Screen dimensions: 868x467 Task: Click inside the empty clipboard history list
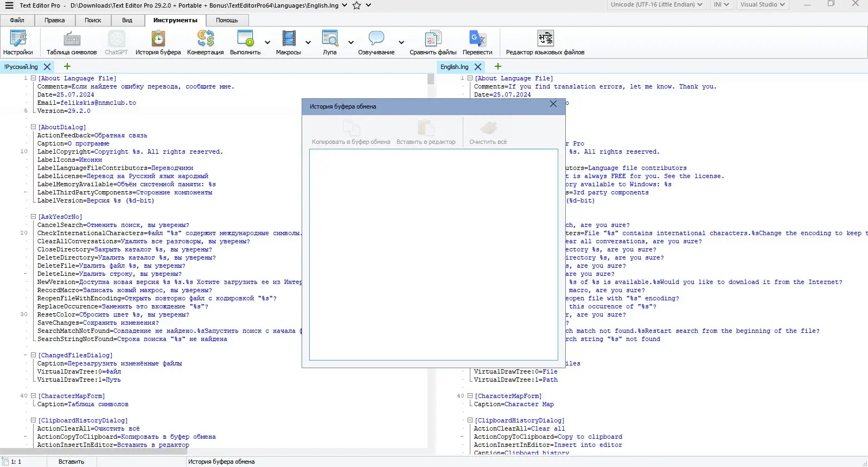tap(433, 254)
